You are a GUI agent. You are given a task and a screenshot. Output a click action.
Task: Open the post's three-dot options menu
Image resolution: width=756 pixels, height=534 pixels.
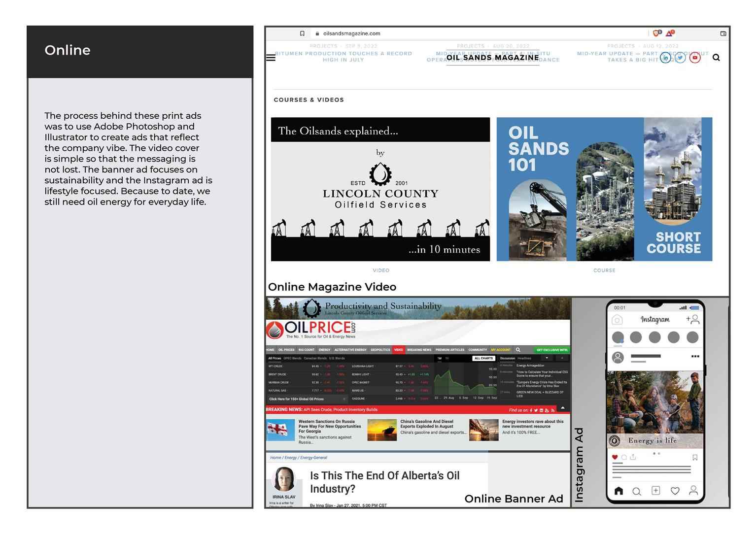(695, 356)
